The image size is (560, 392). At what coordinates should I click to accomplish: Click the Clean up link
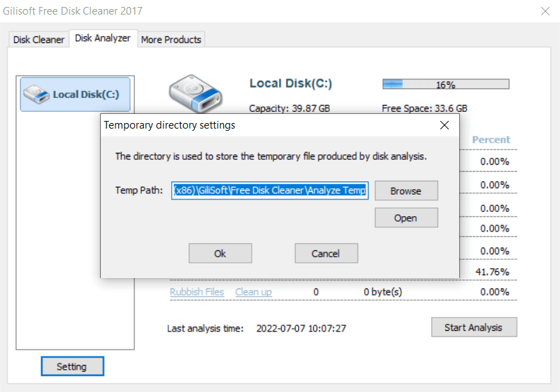click(253, 292)
